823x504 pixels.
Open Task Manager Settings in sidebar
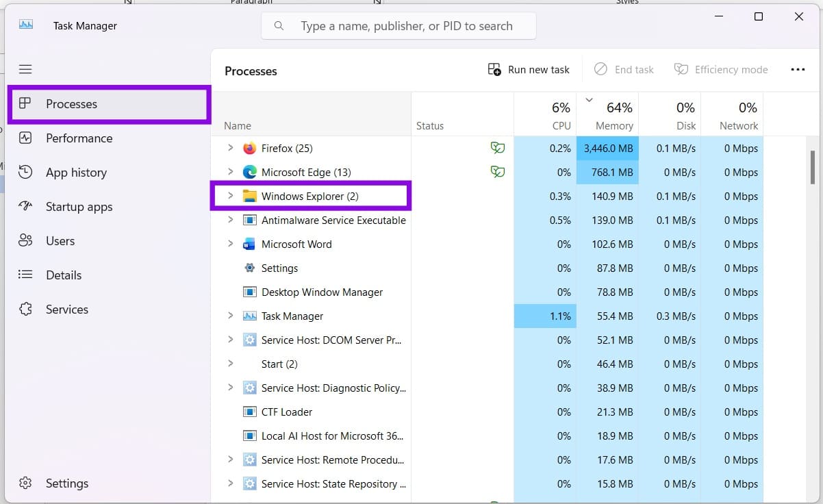pos(109,483)
